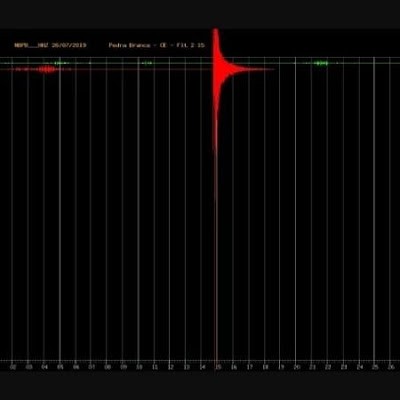This screenshot has height=400, width=400.
Task: Click the station code and date header text
Action: click(x=50, y=45)
